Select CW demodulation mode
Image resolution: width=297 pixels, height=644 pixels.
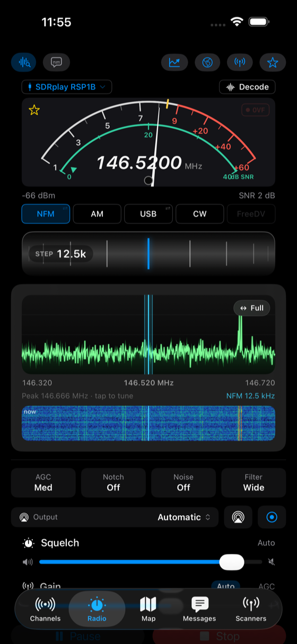tap(200, 214)
